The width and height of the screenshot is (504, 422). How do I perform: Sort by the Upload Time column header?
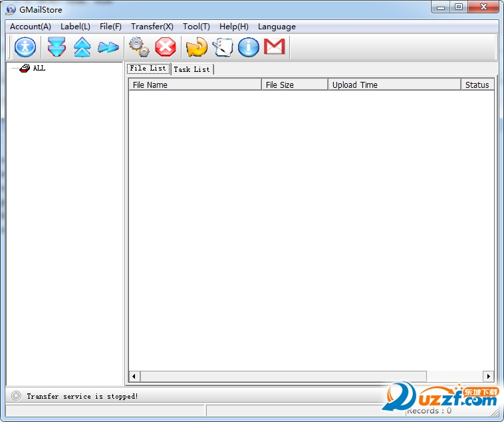pos(394,85)
